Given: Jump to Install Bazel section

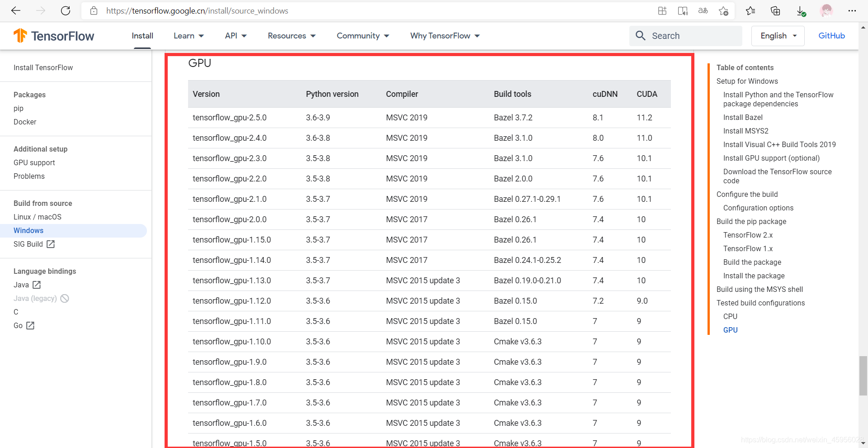Looking at the screenshot, I should (x=743, y=117).
